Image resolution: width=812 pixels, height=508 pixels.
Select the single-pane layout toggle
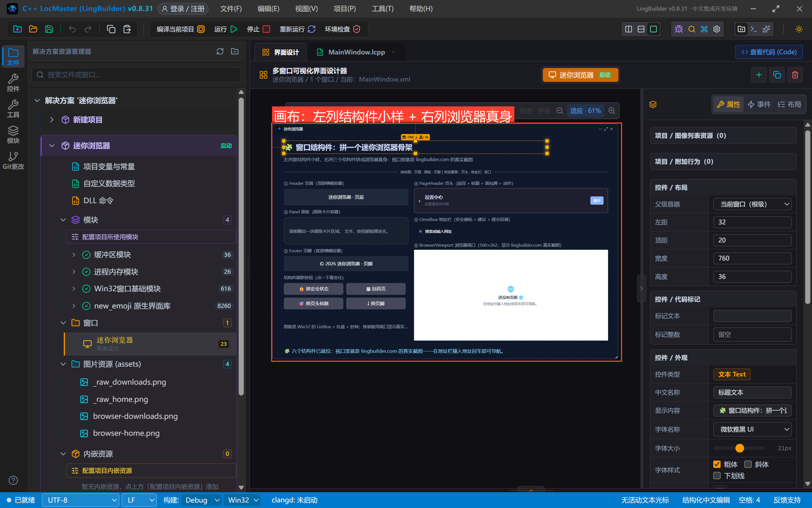tap(653, 29)
